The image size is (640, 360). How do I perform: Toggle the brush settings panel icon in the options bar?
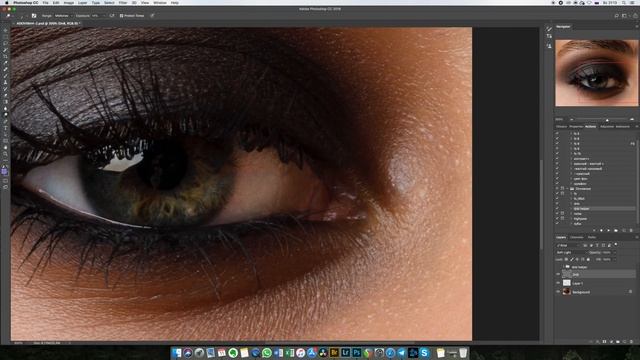click(x=34, y=16)
